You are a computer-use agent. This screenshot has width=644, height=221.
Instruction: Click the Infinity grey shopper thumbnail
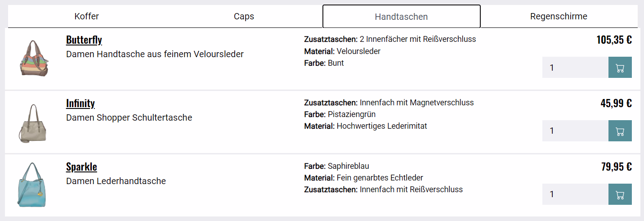(34, 123)
